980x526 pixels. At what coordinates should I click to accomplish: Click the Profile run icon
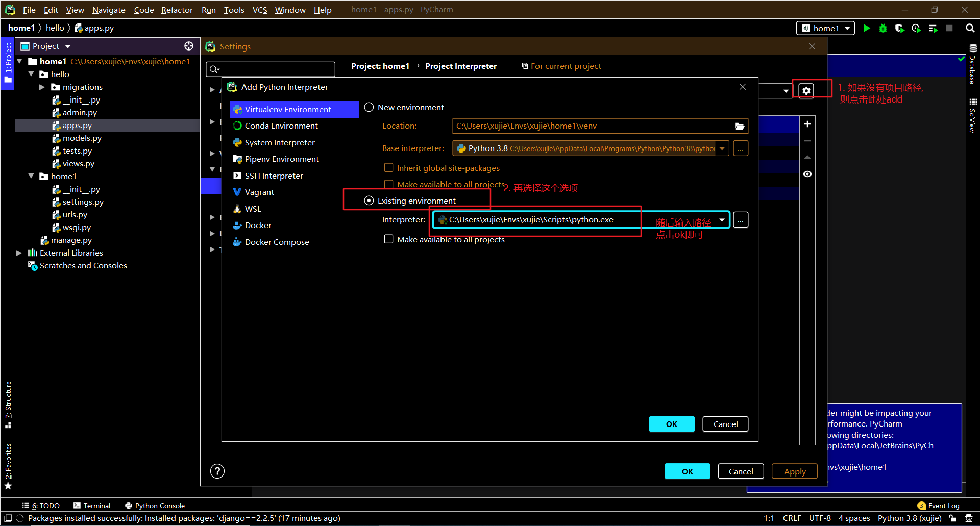click(916, 28)
